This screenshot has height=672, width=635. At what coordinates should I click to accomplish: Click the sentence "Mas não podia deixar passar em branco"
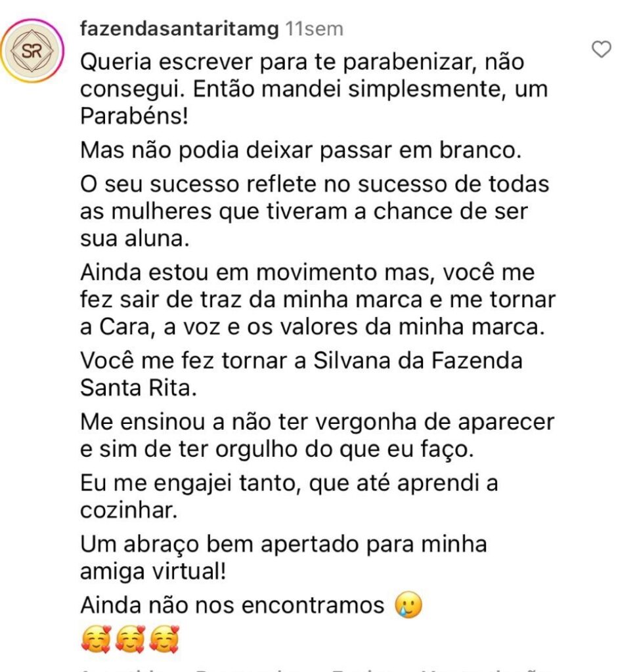300,150
